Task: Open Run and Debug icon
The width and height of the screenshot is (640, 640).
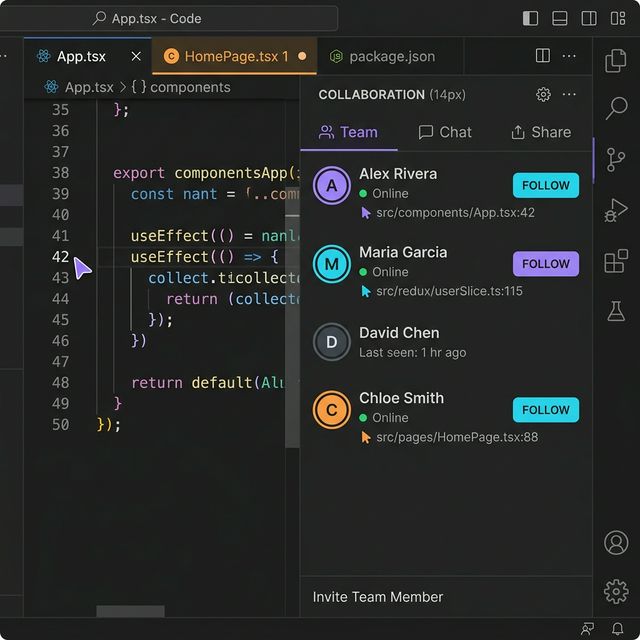Action: point(616,210)
